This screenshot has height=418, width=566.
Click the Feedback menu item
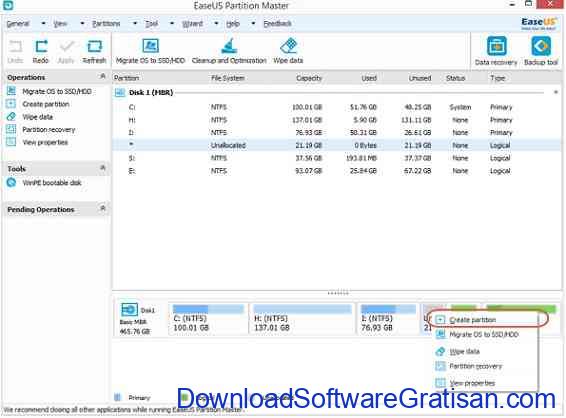click(277, 24)
